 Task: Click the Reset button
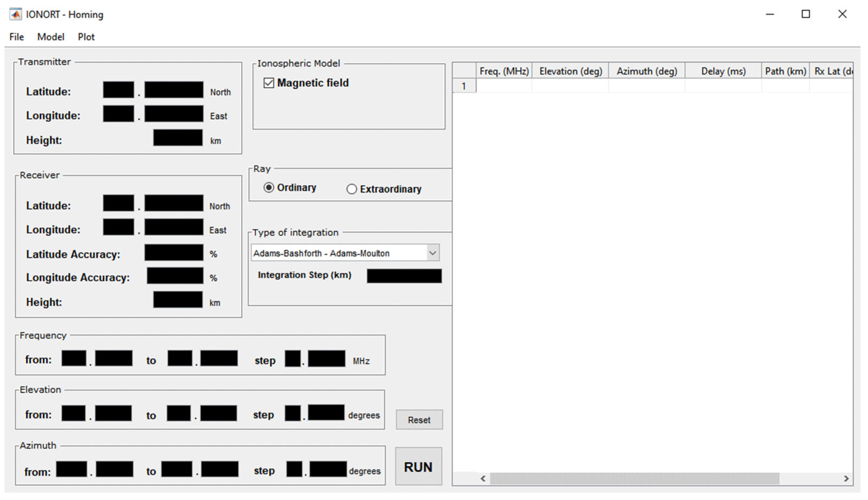point(419,420)
